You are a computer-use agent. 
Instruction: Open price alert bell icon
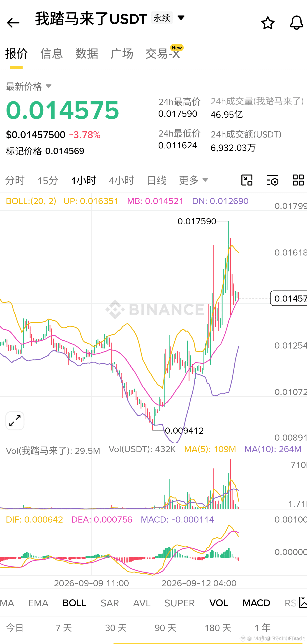click(296, 23)
